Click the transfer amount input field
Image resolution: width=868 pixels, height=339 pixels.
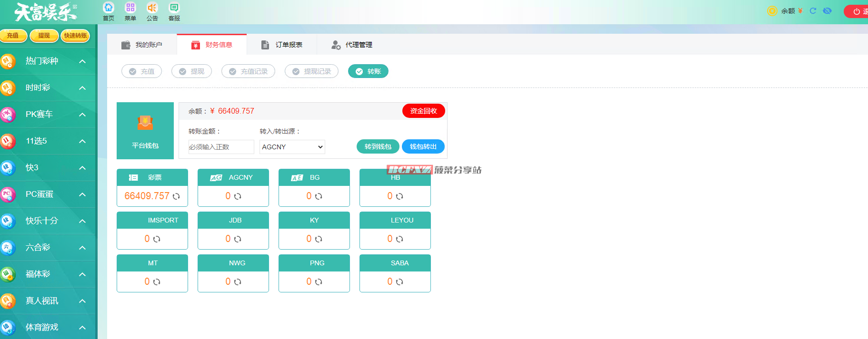tap(221, 147)
